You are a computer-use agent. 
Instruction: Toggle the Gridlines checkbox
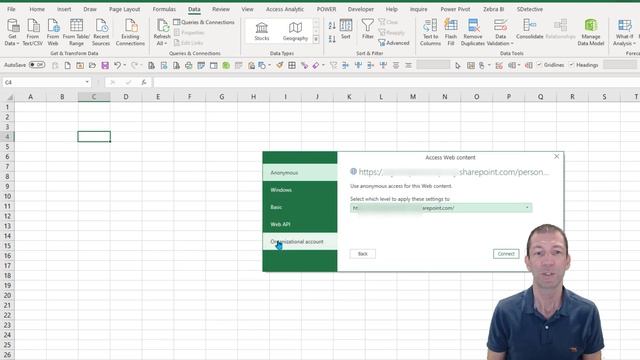point(540,65)
